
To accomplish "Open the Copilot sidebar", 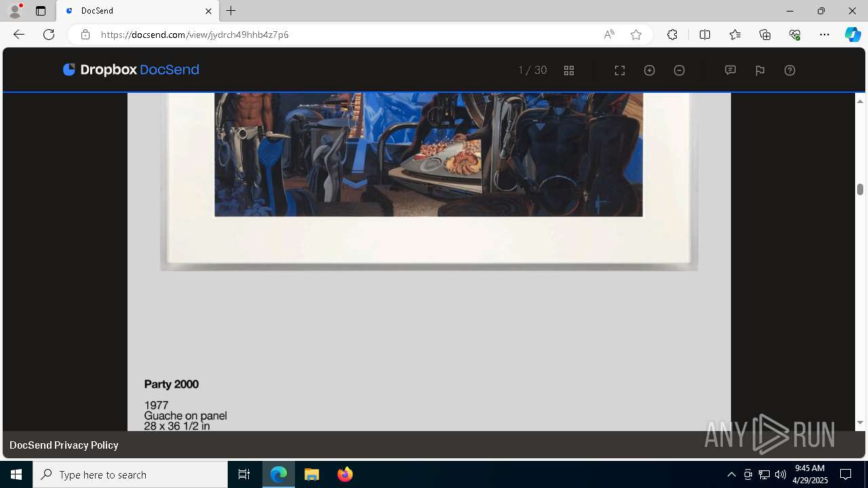I will pos(853,35).
